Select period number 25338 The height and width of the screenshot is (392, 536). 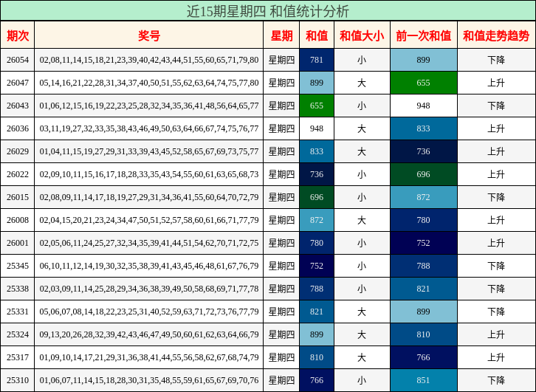18,289
